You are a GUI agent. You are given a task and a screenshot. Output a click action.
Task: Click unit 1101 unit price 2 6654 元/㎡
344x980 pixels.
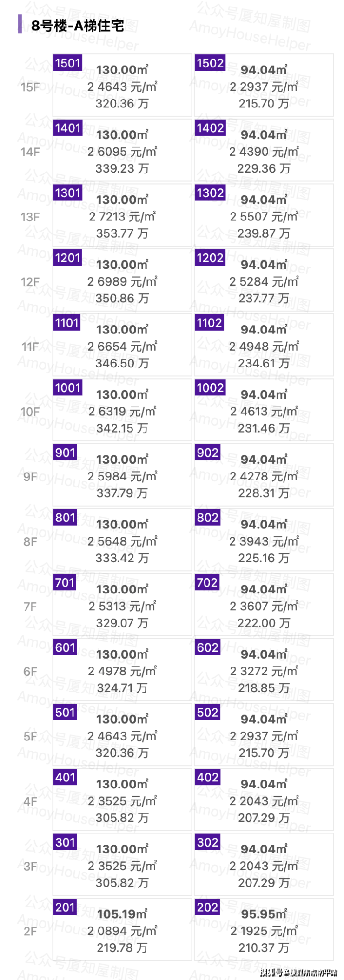tap(122, 347)
